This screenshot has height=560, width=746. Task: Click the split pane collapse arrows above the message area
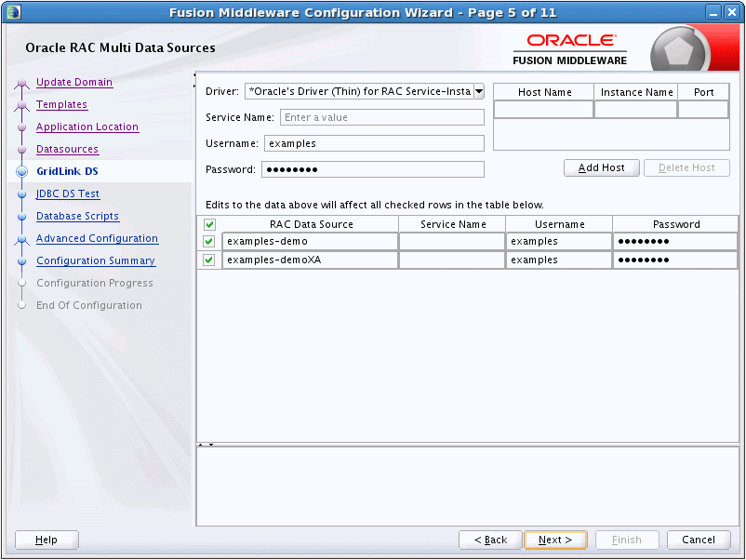pos(206,445)
